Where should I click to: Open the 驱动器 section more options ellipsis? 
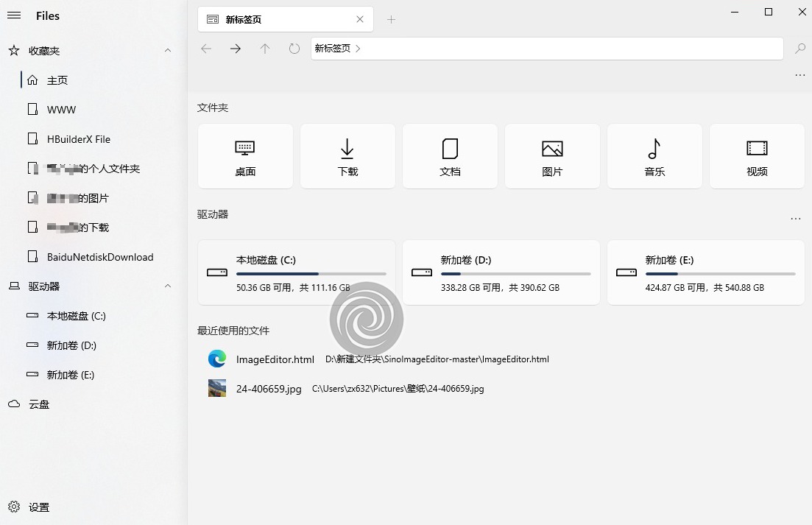[x=795, y=219]
